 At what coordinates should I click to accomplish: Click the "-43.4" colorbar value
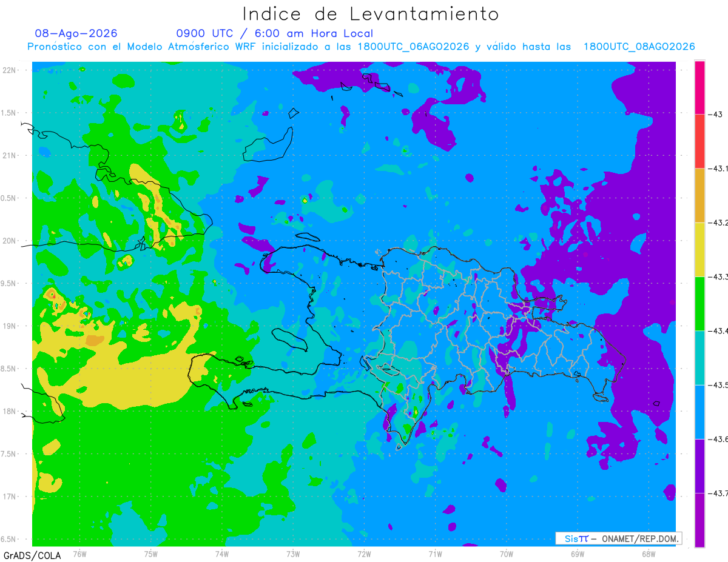pos(718,330)
